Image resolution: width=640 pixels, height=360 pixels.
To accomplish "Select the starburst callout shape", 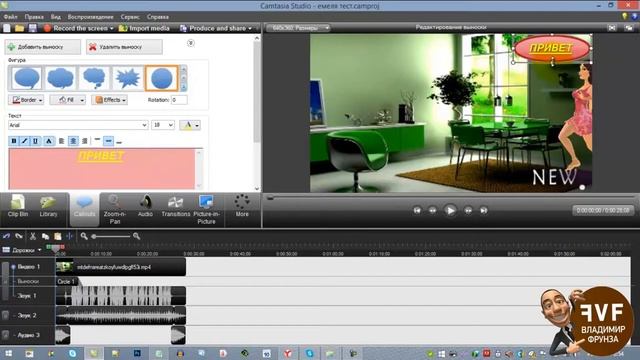I will (x=128, y=78).
